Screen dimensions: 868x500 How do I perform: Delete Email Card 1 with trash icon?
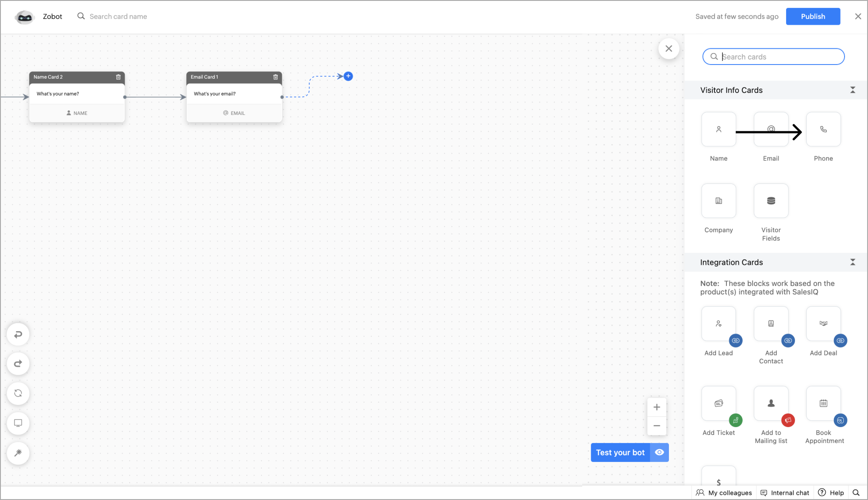[x=276, y=77]
